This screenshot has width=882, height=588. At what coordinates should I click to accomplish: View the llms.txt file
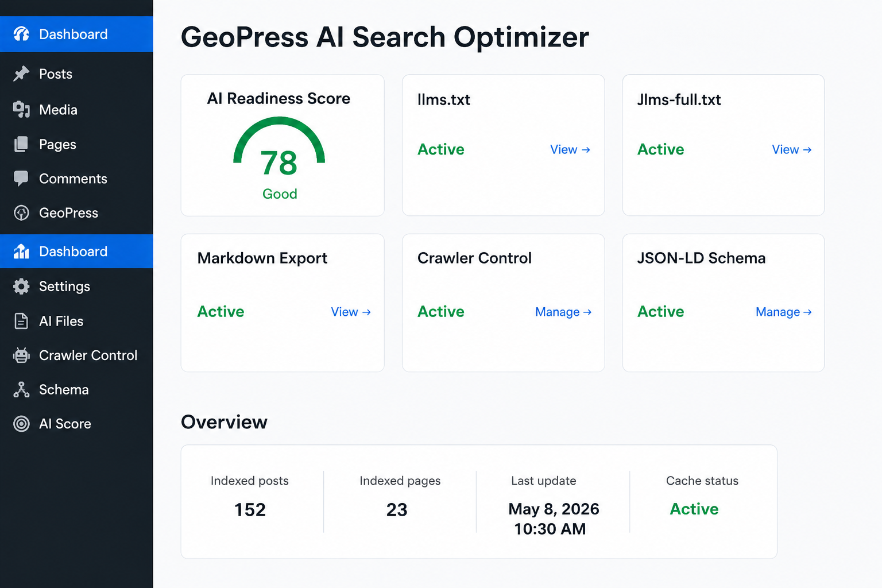570,149
